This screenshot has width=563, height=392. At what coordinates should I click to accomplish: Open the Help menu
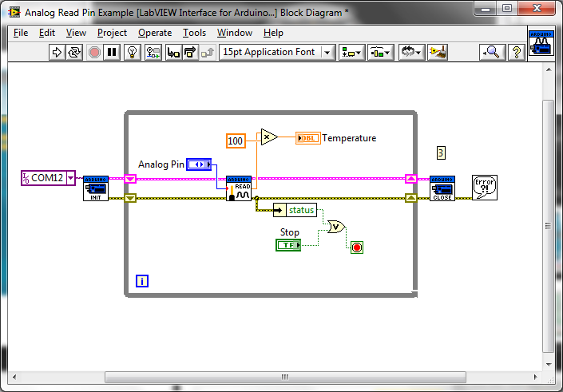click(x=273, y=33)
